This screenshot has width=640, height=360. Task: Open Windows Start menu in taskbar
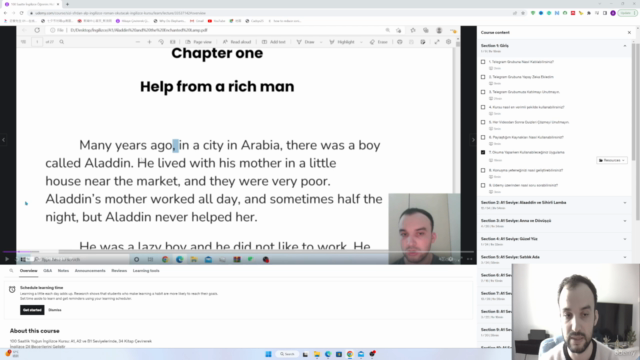pyautogui.click(x=268, y=354)
